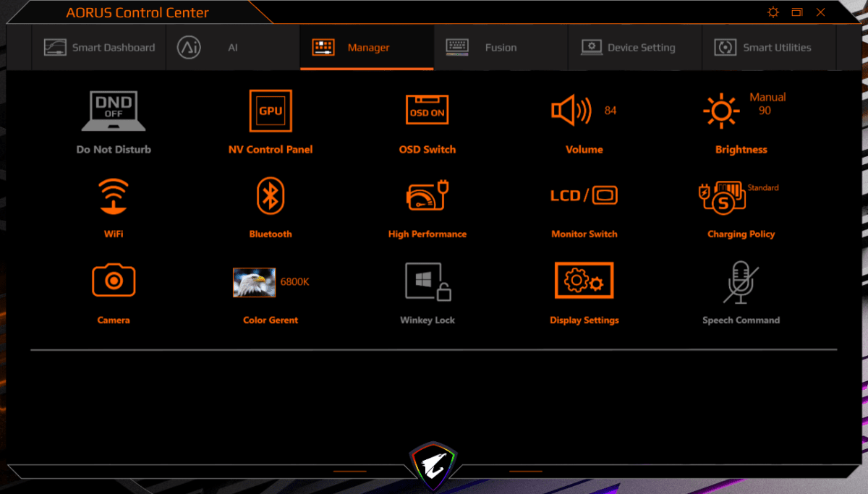Restore the window using title bar button
Viewport: 868px width, 494px height.
tap(797, 12)
